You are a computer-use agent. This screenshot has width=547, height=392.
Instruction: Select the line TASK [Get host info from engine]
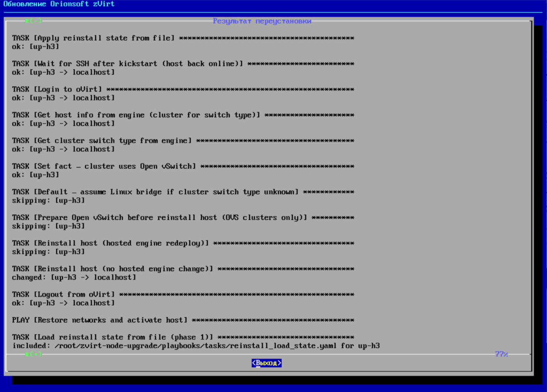pos(183,115)
